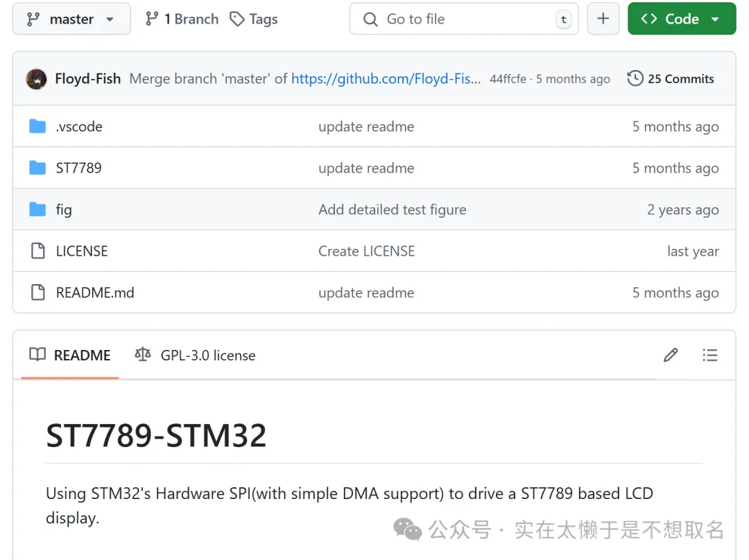Open the master branch dropdown
Screen dimensions: 749x560
click(71, 19)
